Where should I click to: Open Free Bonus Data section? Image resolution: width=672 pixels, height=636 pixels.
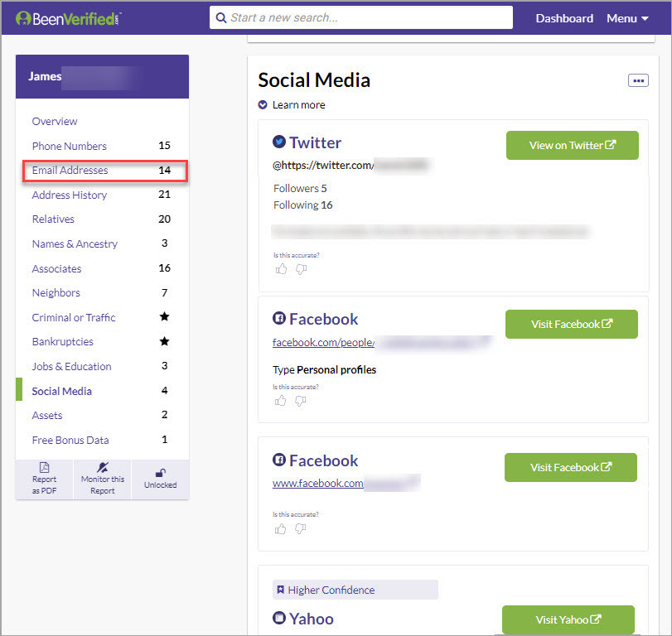tap(102, 440)
